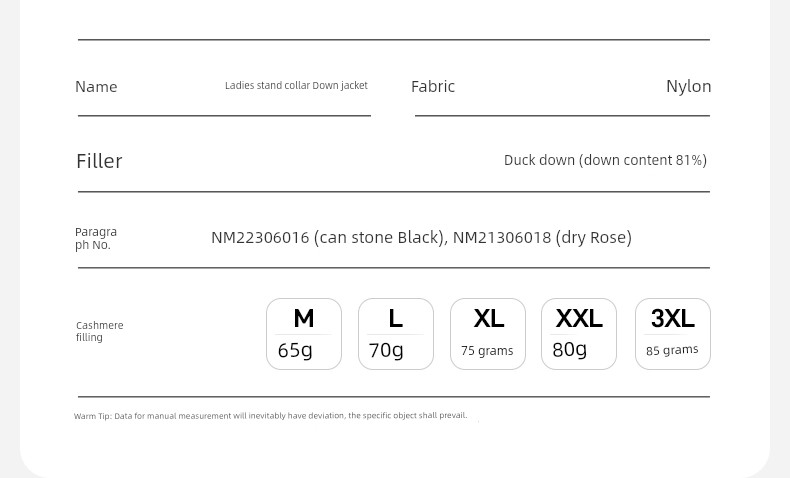Select the M size box
Viewport: 790px width, 478px height.
pos(304,334)
